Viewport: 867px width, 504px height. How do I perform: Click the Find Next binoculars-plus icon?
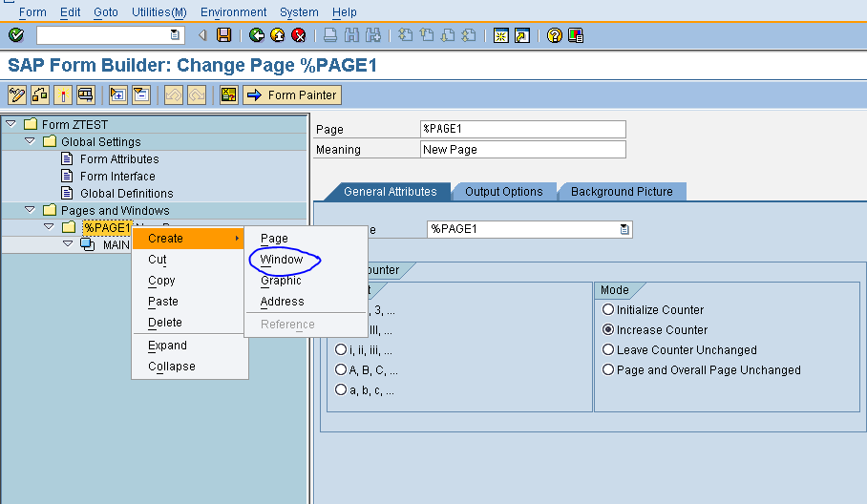[x=373, y=35]
